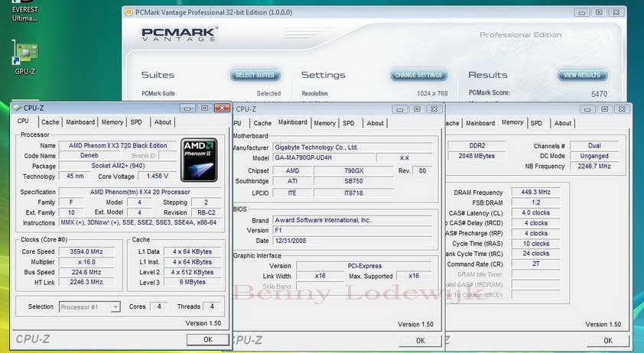
Task: Click the HT Link 2246.3 MHz value
Action: point(86,282)
